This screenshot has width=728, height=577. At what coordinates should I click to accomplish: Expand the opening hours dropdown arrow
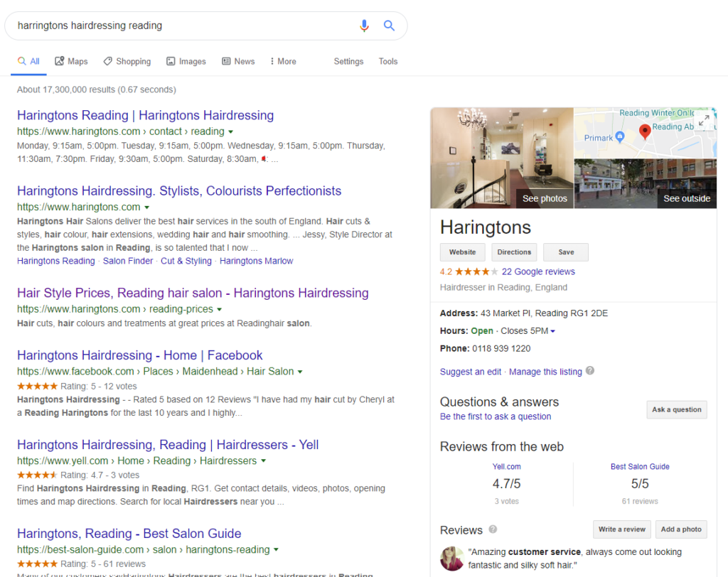(x=552, y=331)
